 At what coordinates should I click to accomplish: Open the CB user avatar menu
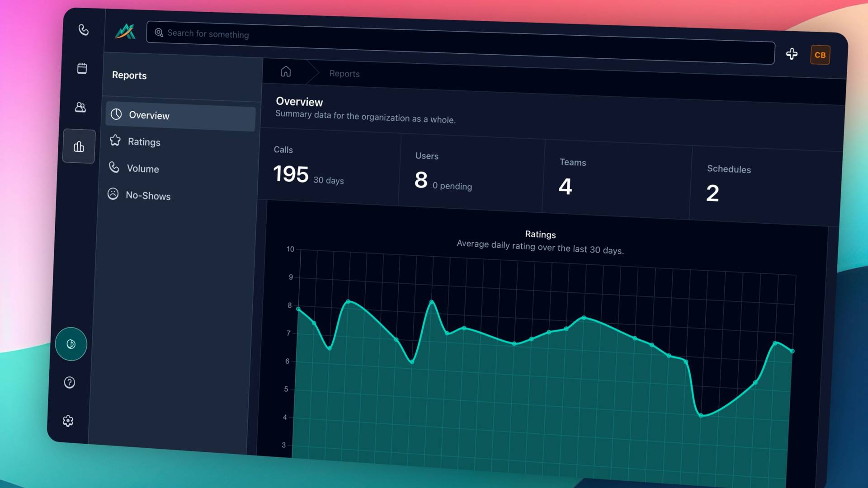coord(820,55)
